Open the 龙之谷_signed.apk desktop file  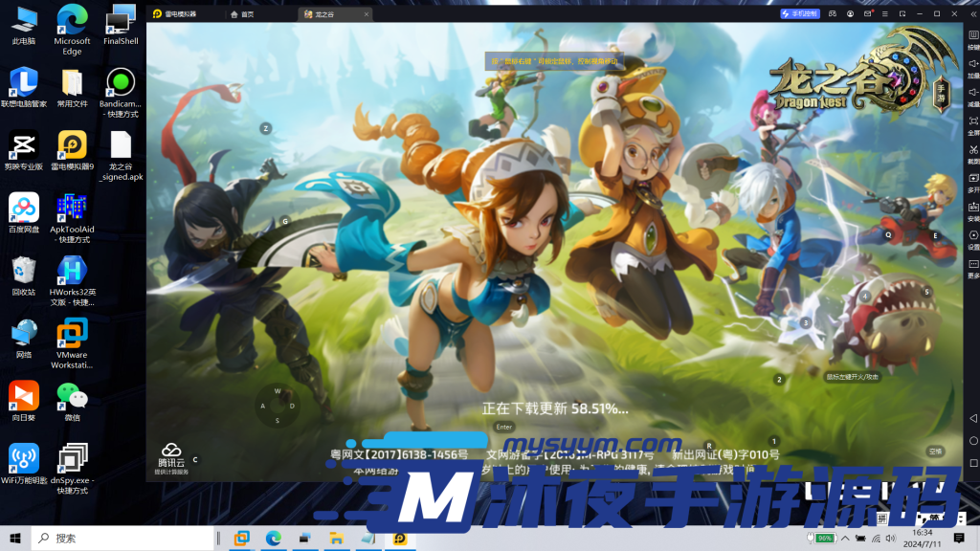[x=121, y=156]
